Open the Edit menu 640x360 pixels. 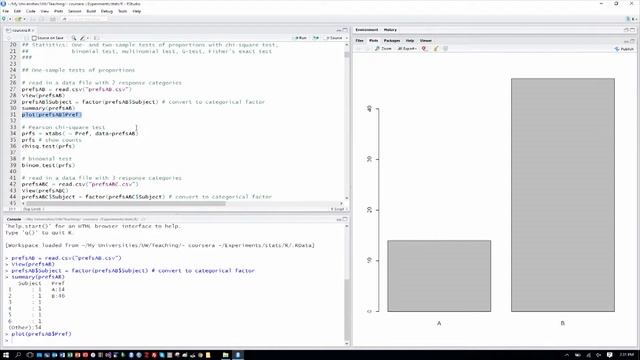click(17, 11)
